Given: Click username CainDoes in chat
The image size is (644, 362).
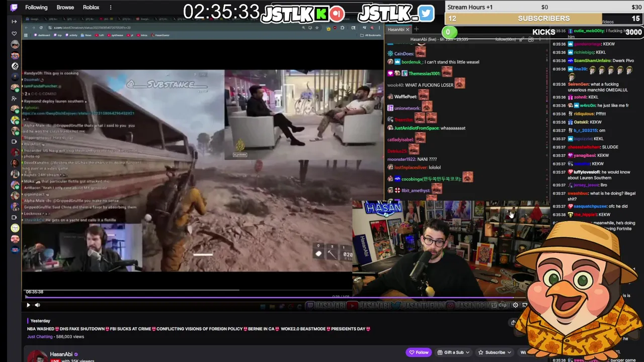Looking at the screenshot, I should [x=404, y=54].
